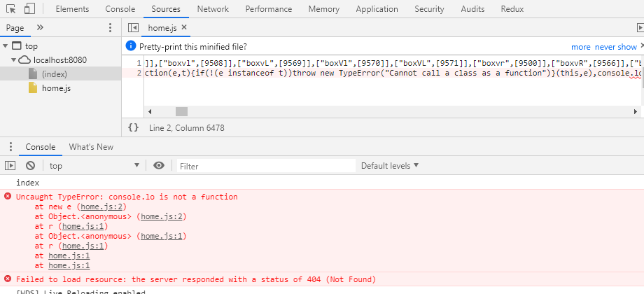644x294 pixels.
Task: Open the Redux tab
Action: (512, 9)
